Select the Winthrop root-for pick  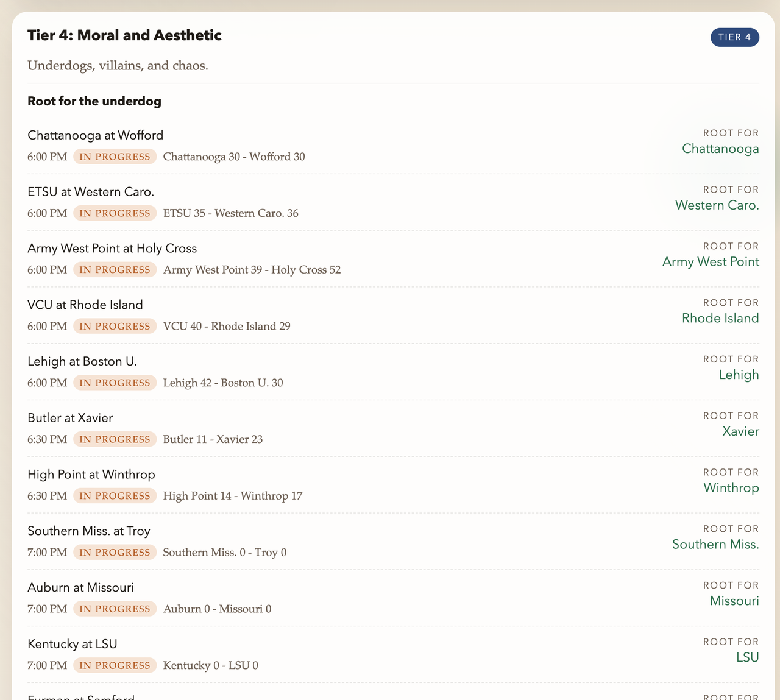coord(731,489)
